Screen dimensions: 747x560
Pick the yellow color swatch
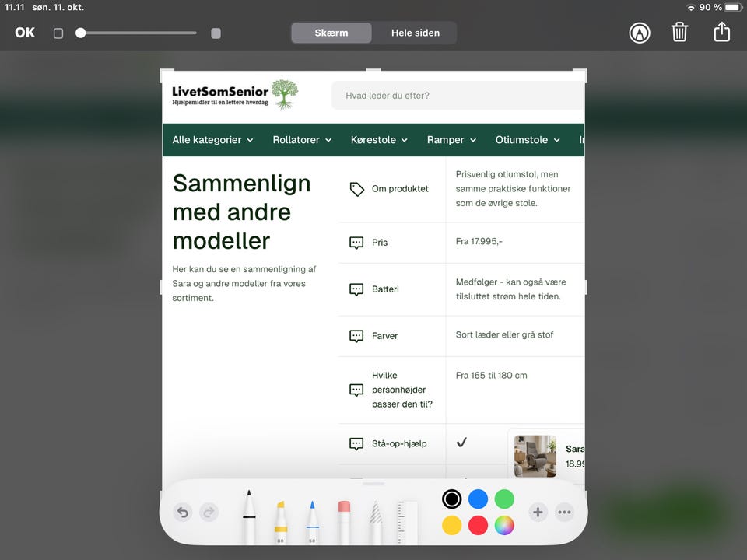[451, 525]
